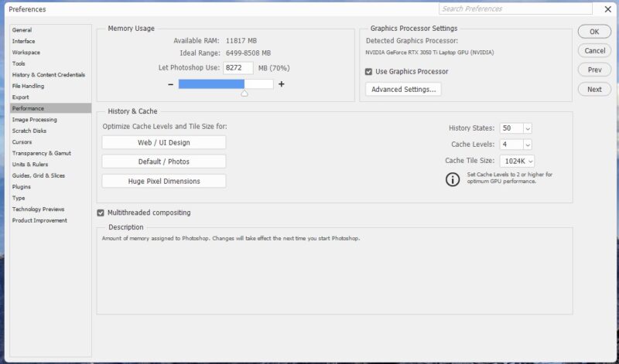
Task: Click the Cancel button
Action: [594, 50]
